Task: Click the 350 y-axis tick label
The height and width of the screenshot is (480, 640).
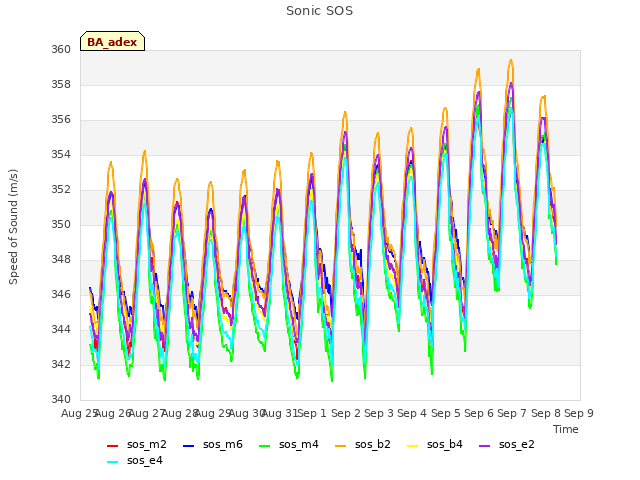Action: (x=61, y=224)
